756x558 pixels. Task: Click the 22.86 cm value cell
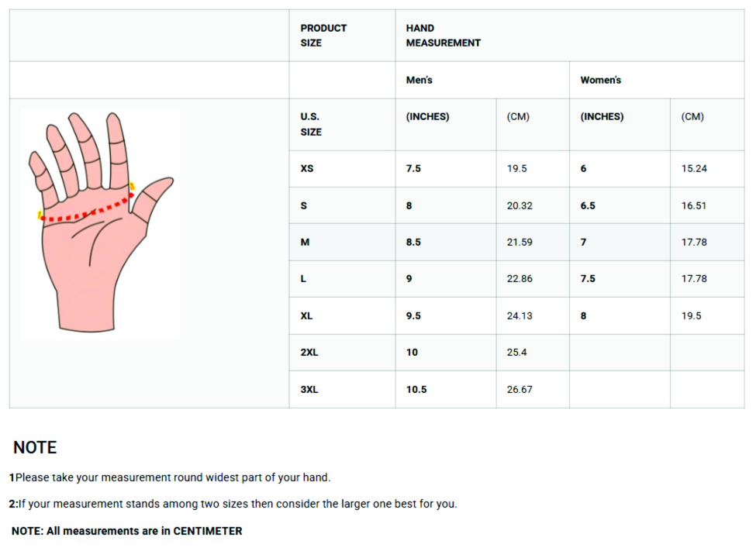520,279
